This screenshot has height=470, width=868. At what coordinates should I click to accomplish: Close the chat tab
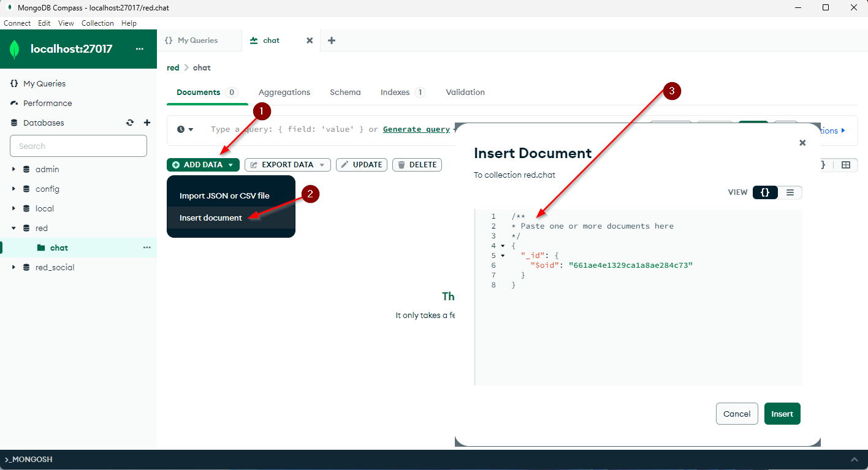310,40
